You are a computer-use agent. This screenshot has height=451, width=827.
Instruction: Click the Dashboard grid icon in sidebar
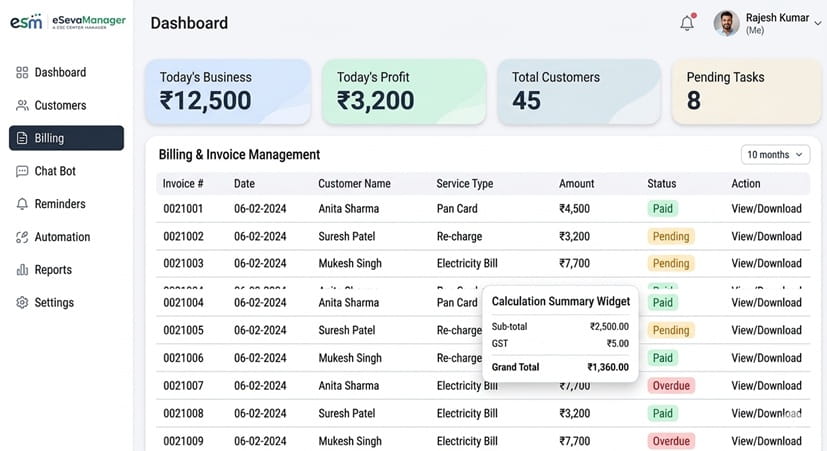coord(22,72)
